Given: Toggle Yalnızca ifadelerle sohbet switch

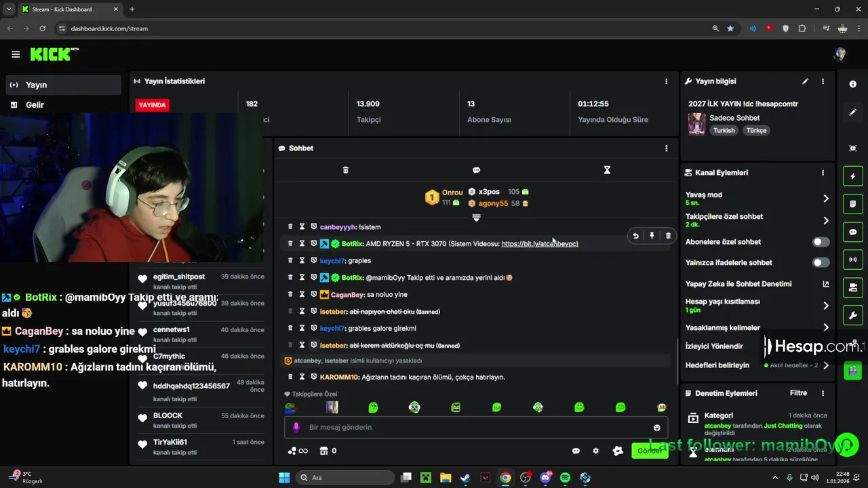Looking at the screenshot, I should [x=821, y=262].
